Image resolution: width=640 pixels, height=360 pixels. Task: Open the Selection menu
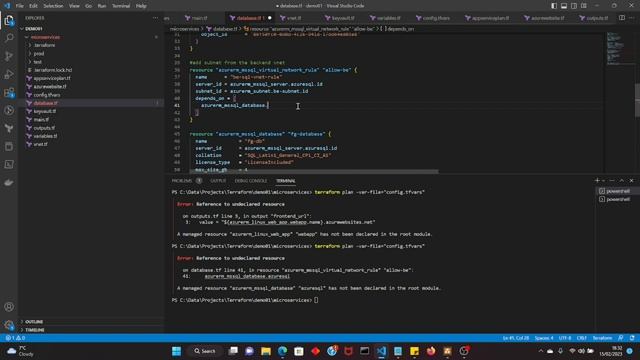coord(53,6)
